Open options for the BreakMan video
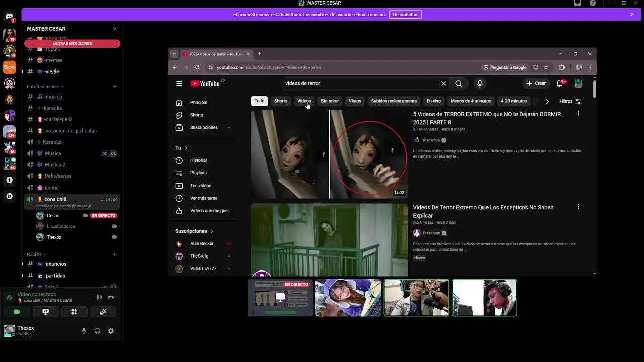644x362 pixels. pyautogui.click(x=578, y=207)
